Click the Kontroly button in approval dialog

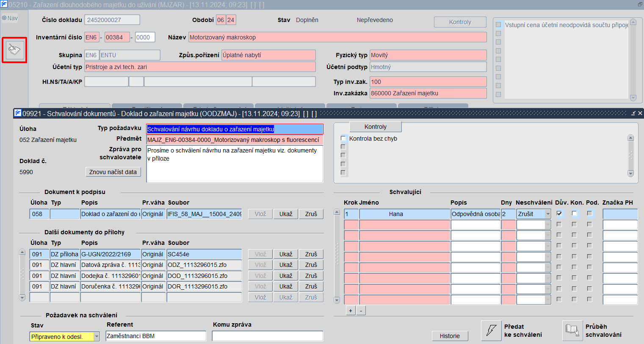(x=375, y=127)
